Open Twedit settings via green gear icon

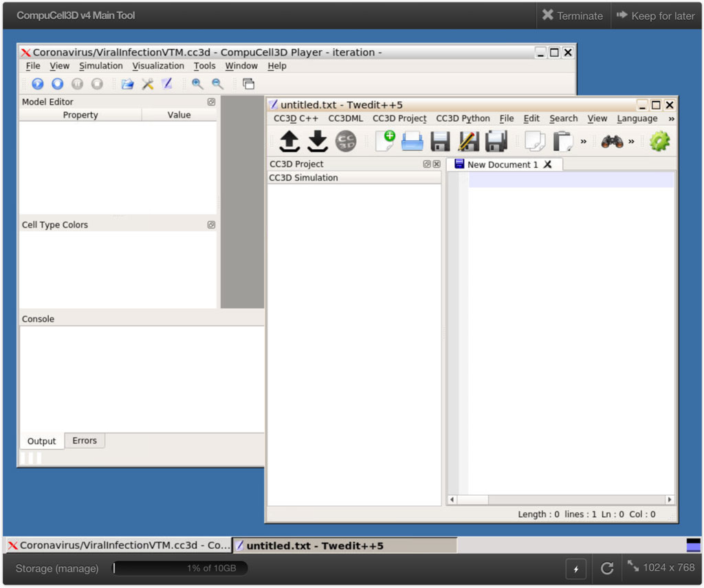659,141
